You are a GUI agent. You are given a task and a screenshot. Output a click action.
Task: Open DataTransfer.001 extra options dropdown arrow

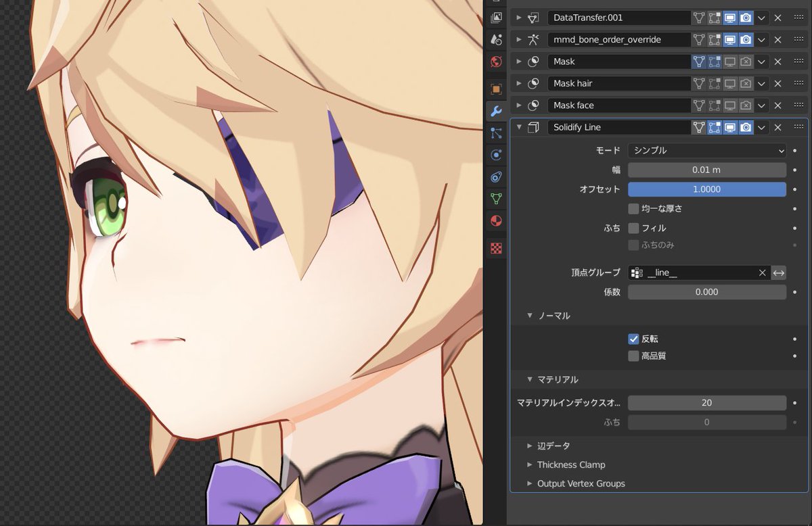(x=762, y=18)
